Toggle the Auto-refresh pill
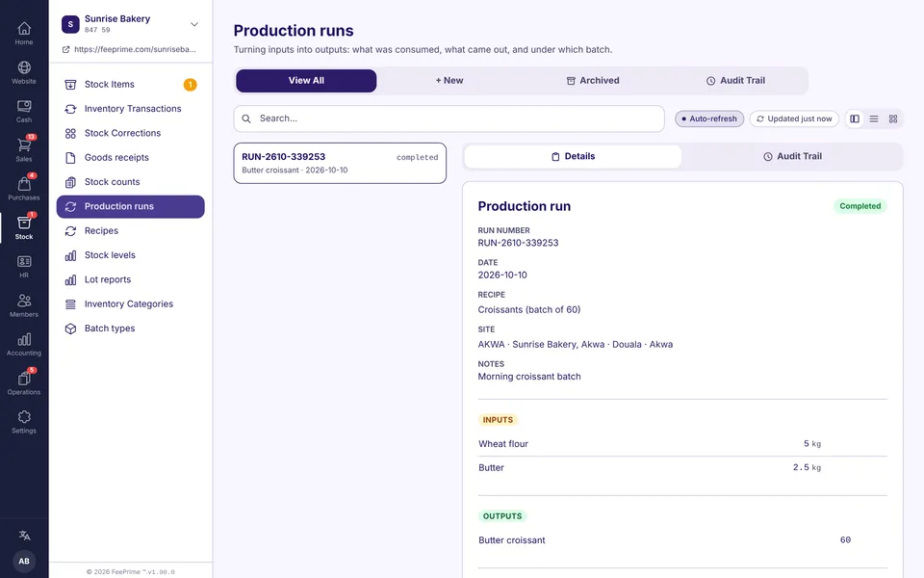The width and height of the screenshot is (924, 578). point(709,118)
